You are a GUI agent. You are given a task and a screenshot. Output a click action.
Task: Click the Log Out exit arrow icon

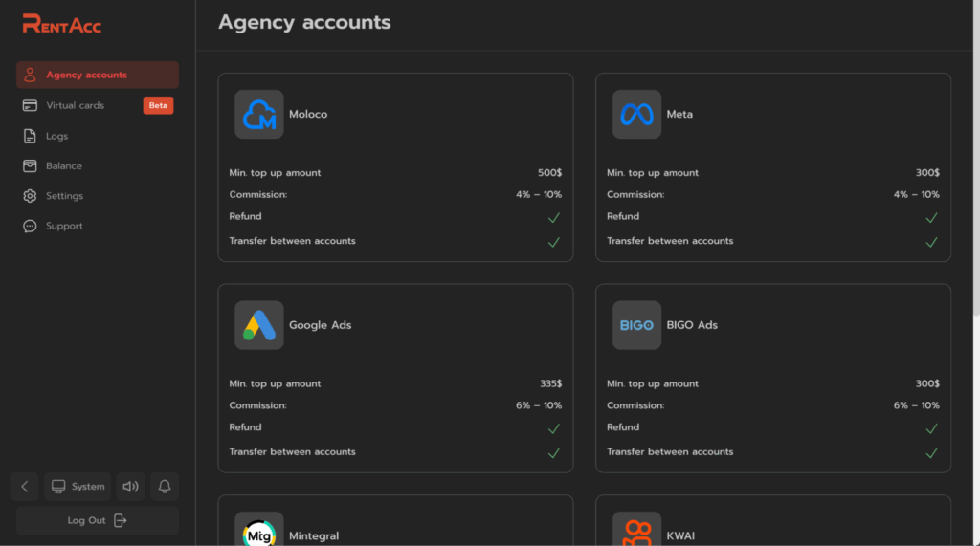pos(120,520)
